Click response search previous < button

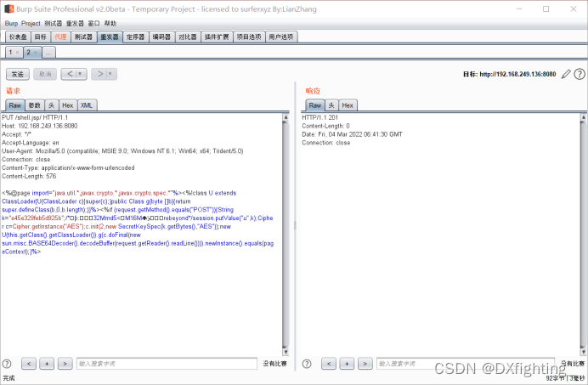[329, 364]
